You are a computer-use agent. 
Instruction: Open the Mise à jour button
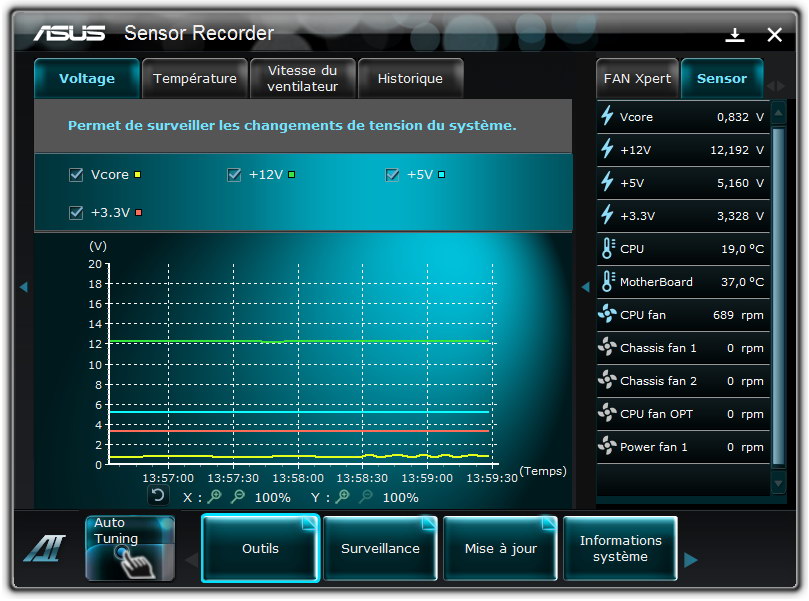(x=500, y=548)
